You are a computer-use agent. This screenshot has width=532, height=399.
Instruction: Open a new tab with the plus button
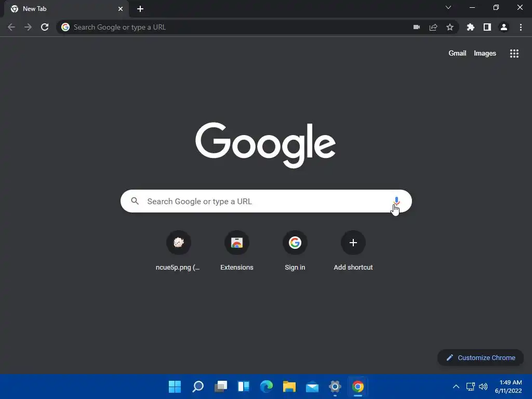click(x=140, y=9)
